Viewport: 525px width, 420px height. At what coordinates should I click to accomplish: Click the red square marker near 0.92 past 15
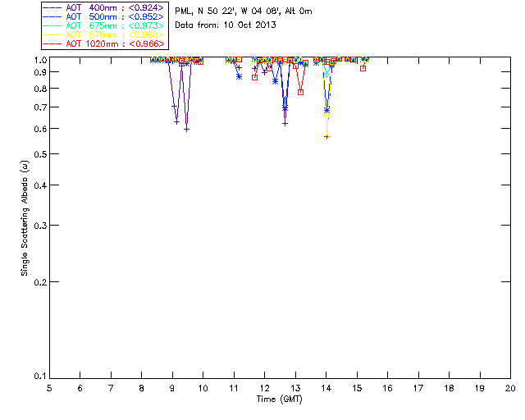coord(363,68)
